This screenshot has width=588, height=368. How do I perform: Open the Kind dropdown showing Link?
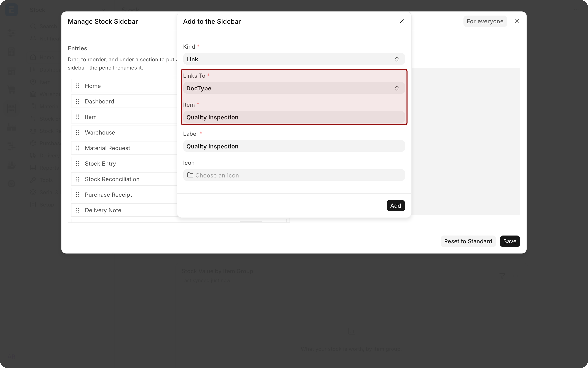(x=294, y=59)
